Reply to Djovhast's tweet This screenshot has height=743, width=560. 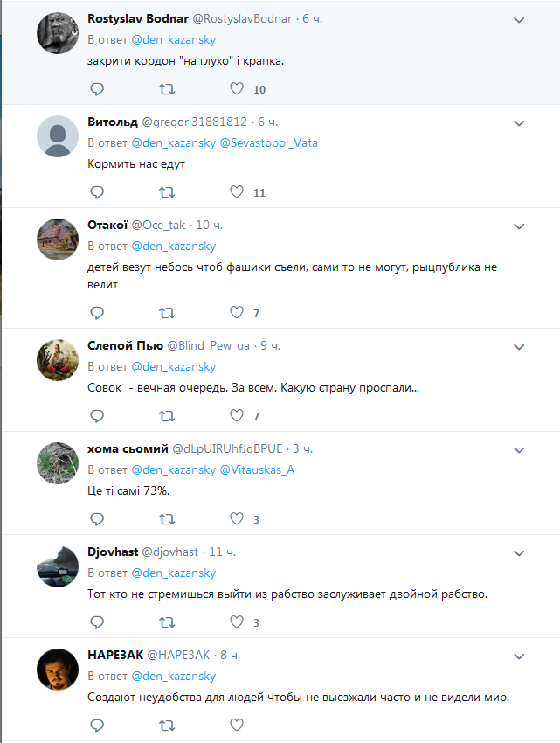point(97,622)
